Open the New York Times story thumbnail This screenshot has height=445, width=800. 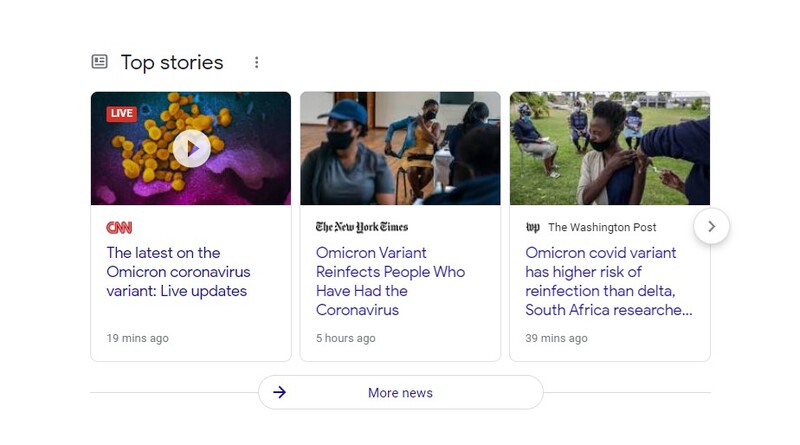[400, 148]
